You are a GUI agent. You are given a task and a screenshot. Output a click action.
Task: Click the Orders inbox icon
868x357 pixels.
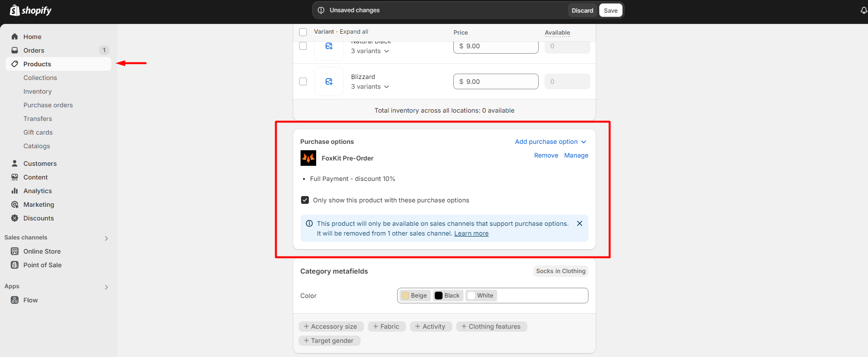coord(15,50)
